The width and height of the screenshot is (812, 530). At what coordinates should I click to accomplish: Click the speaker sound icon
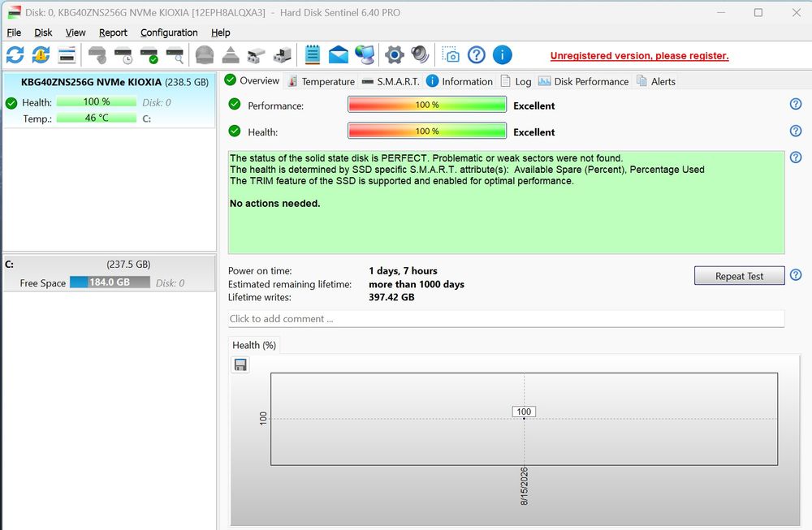click(x=420, y=55)
